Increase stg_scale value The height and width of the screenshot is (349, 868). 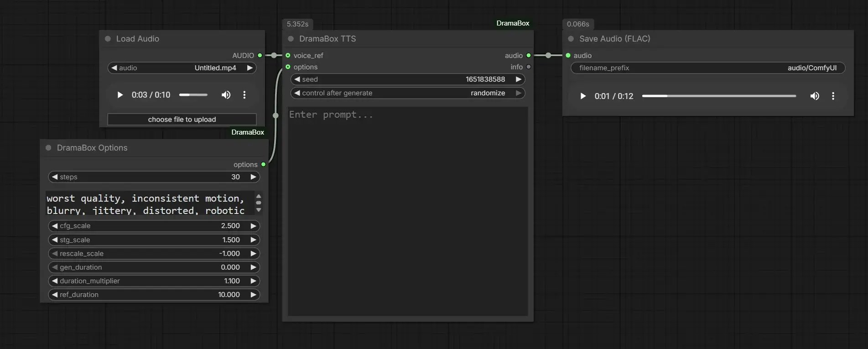(254, 240)
